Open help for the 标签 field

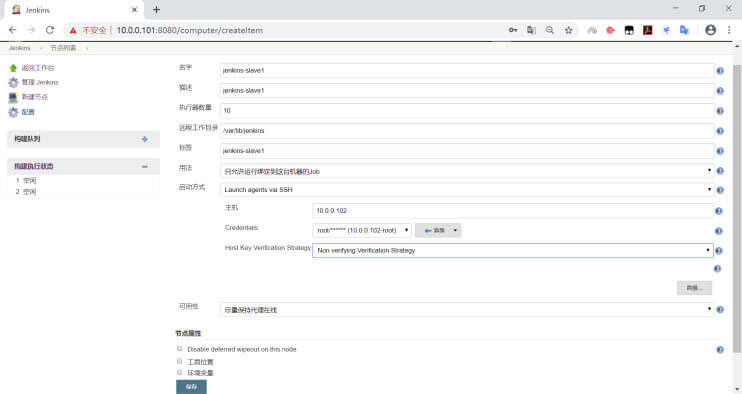720,151
